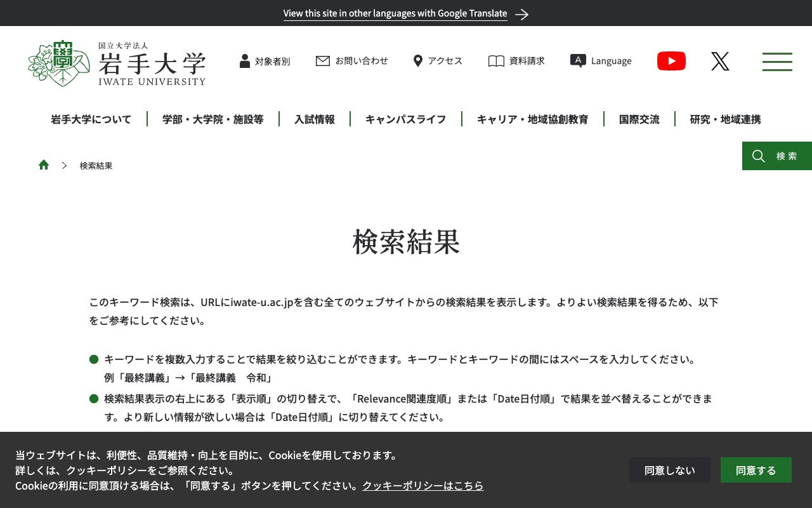Click the 検索結果 breadcrumb entry
812x508 pixels.
point(96,165)
